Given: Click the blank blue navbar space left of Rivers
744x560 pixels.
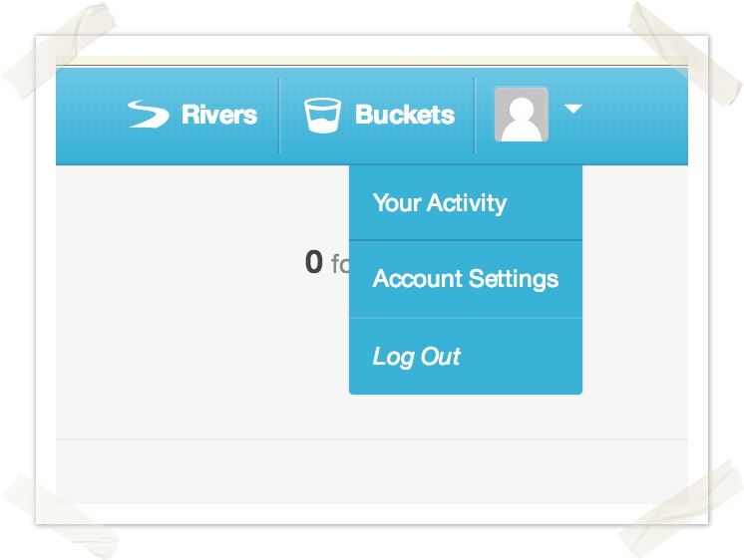Looking at the screenshot, I should pos(90,115).
